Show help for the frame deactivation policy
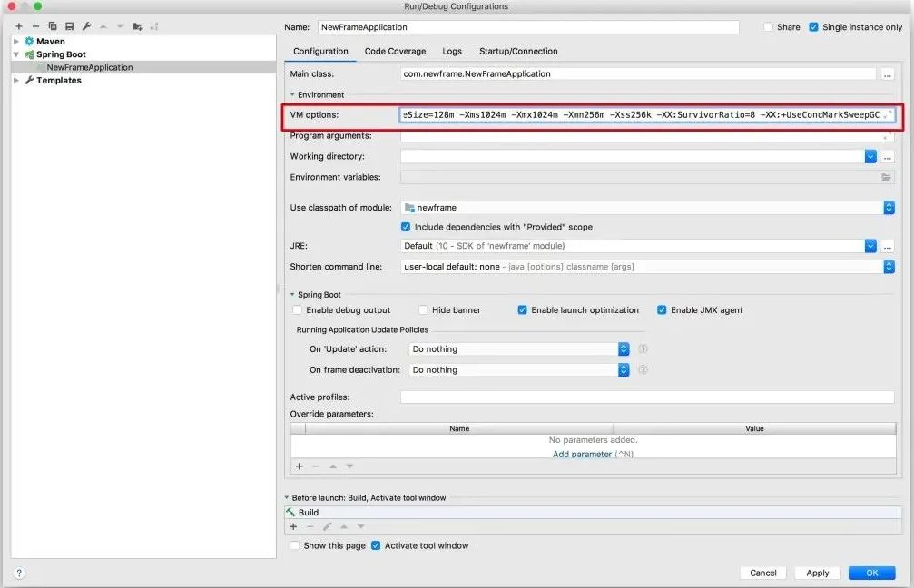This screenshot has width=914, height=588. pos(643,369)
